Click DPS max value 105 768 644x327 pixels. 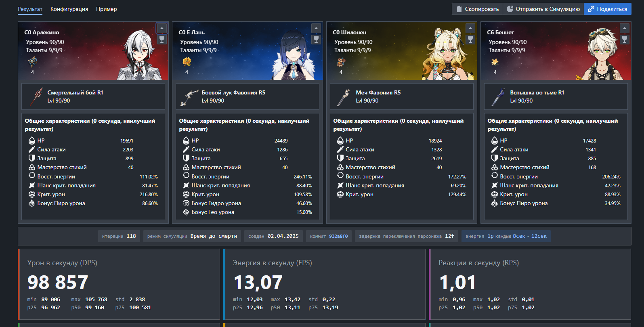click(96, 300)
